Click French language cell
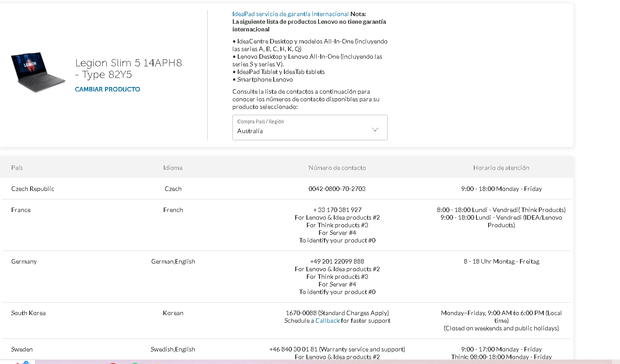The image size is (620, 364). (x=173, y=210)
